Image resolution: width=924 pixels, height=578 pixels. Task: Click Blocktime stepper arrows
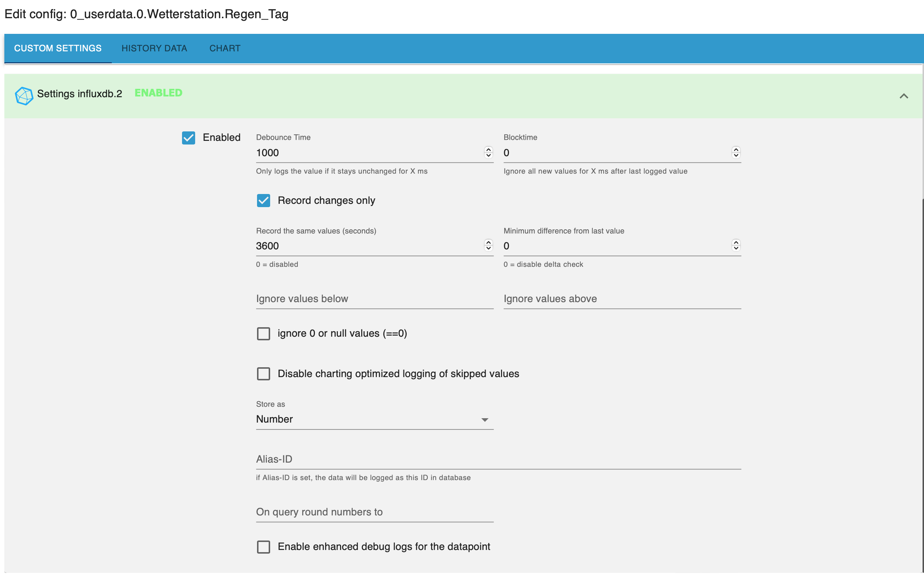pos(735,152)
